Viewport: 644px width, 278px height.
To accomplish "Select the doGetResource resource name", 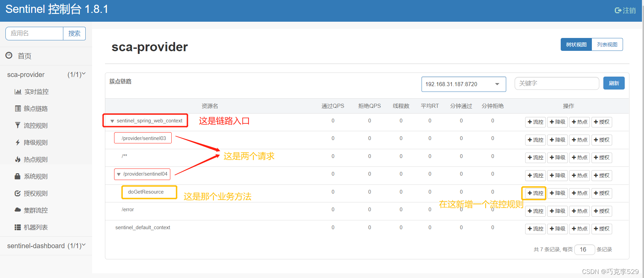I will pos(146,192).
